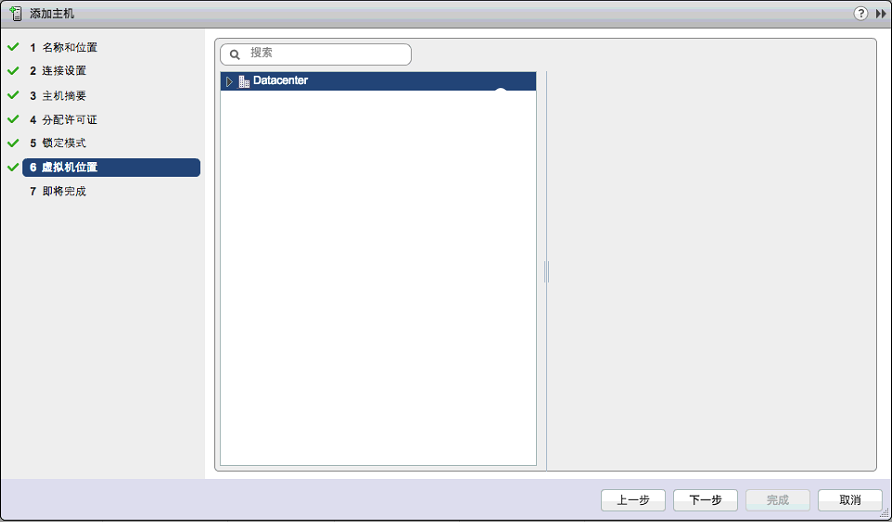892x522 pixels.
Task: Click the green checkmark beside 连接设置
Action: tap(13, 71)
